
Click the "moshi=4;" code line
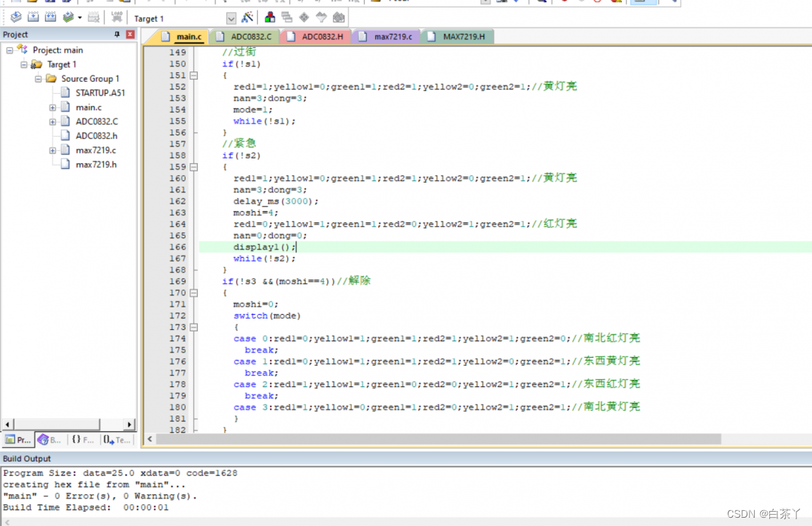point(256,213)
